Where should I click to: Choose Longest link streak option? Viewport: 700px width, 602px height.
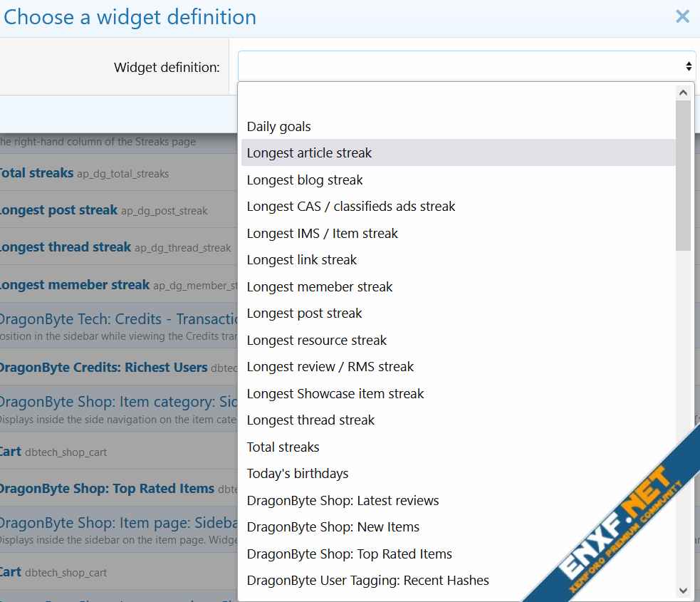pyautogui.click(x=302, y=260)
